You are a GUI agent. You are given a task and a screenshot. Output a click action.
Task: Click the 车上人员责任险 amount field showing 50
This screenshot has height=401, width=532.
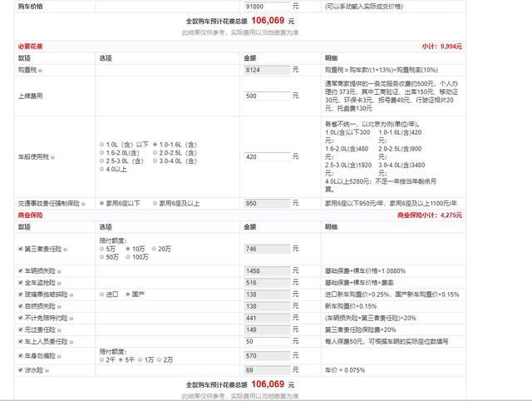pos(267,341)
